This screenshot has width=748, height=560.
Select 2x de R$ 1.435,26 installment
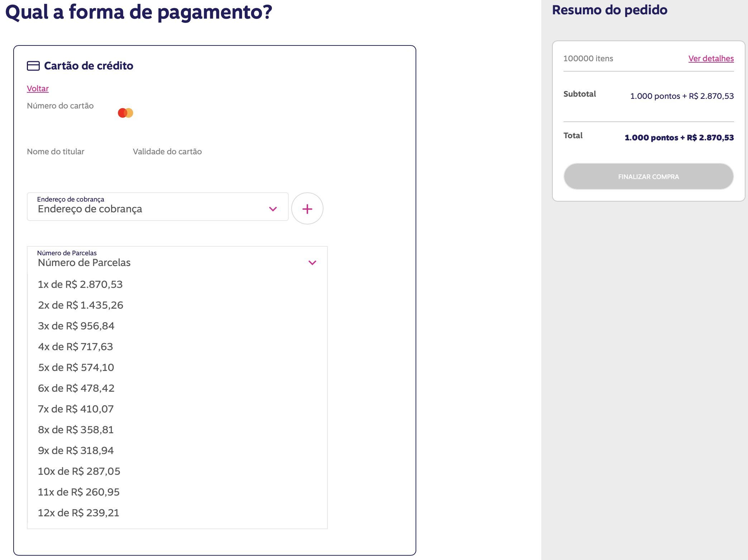pyautogui.click(x=177, y=305)
